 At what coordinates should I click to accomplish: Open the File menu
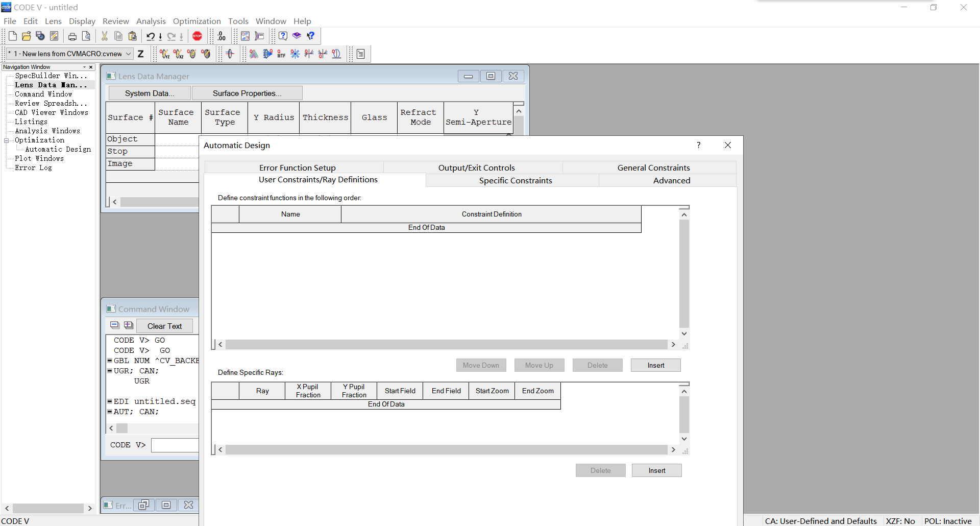pos(10,21)
